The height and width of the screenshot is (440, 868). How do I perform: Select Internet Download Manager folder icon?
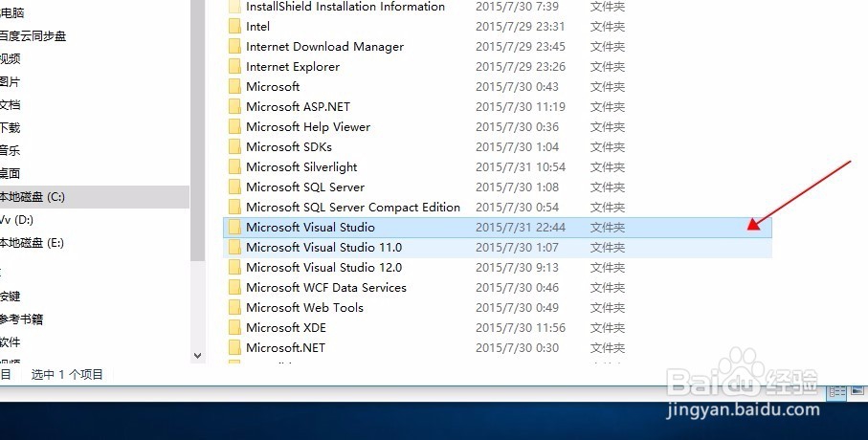(x=234, y=47)
